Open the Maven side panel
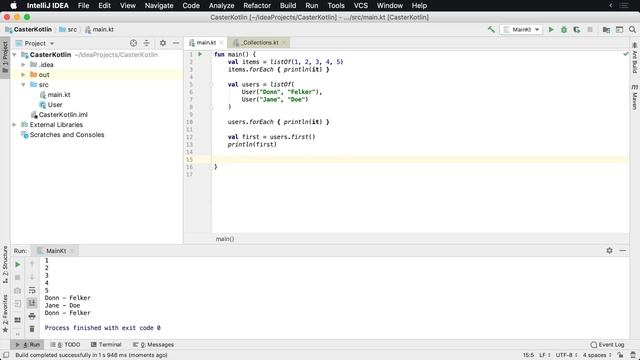This screenshot has height=360, width=640. pyautogui.click(x=635, y=97)
